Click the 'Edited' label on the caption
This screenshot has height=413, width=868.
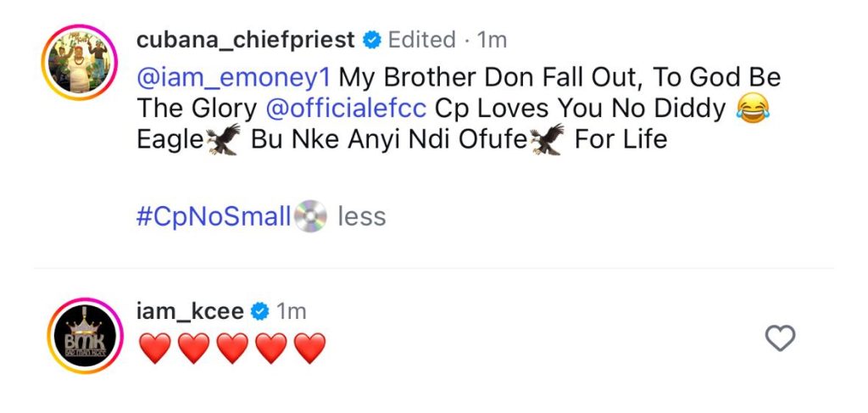421,40
